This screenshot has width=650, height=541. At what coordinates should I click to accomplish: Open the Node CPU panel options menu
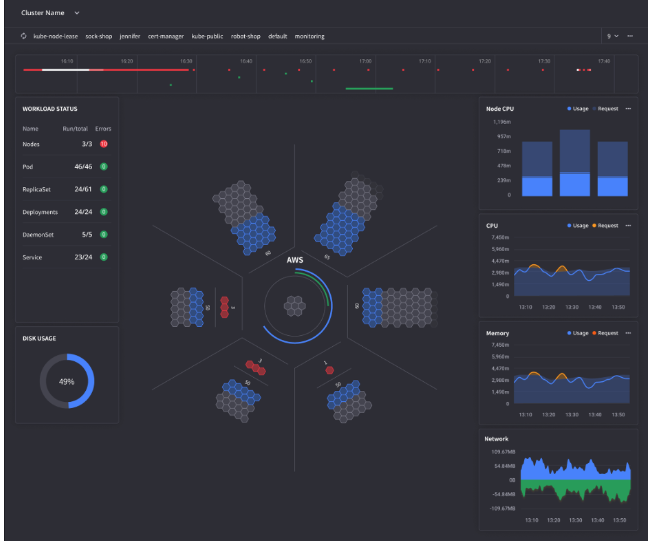coord(628,109)
